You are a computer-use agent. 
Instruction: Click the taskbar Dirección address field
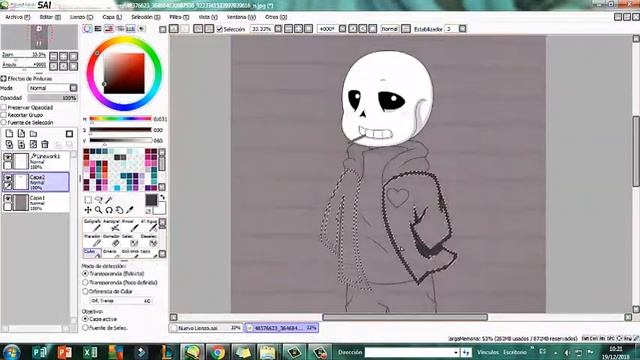point(412,352)
